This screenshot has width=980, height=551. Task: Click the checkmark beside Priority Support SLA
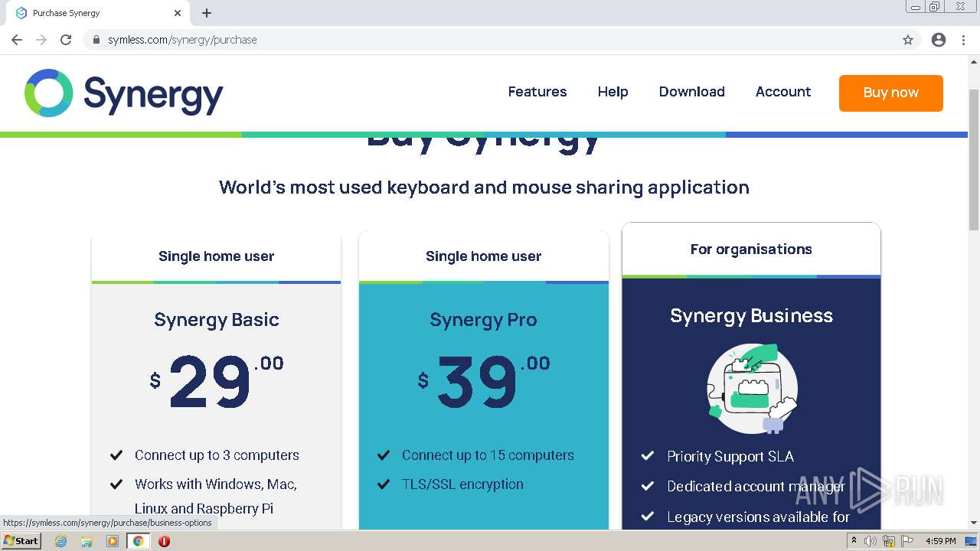647,456
